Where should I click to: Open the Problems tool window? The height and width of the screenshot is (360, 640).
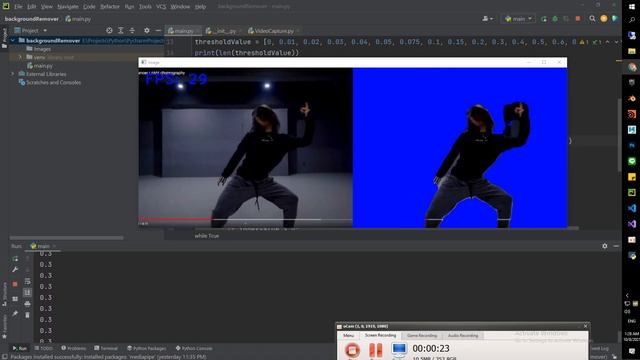click(x=74, y=348)
